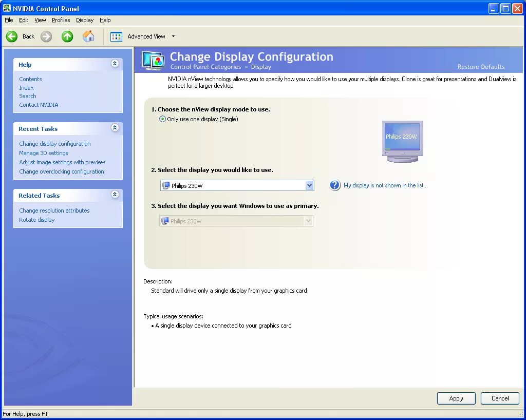Click 'Typical usage scenarios:' text
The height and width of the screenshot is (420, 526).
(174, 316)
